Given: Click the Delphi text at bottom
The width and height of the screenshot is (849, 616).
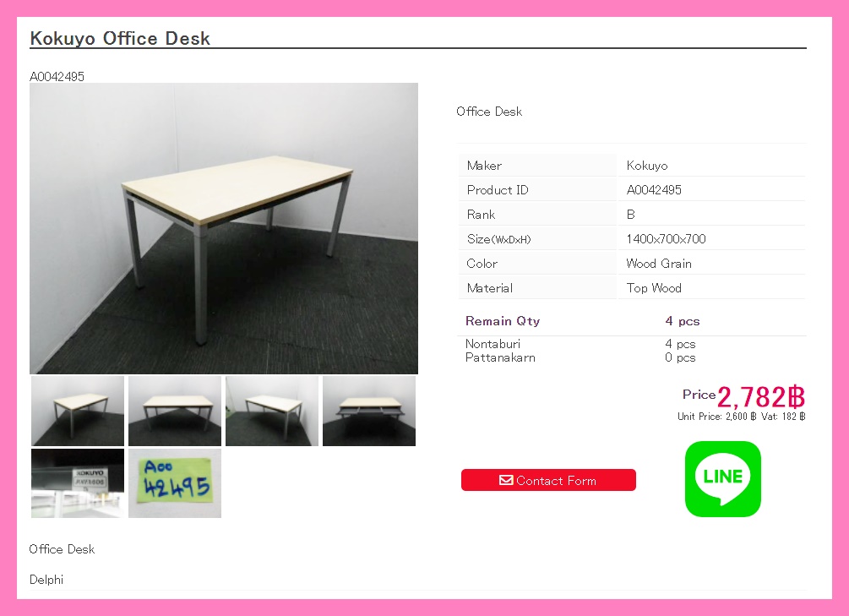Looking at the screenshot, I should (46, 580).
